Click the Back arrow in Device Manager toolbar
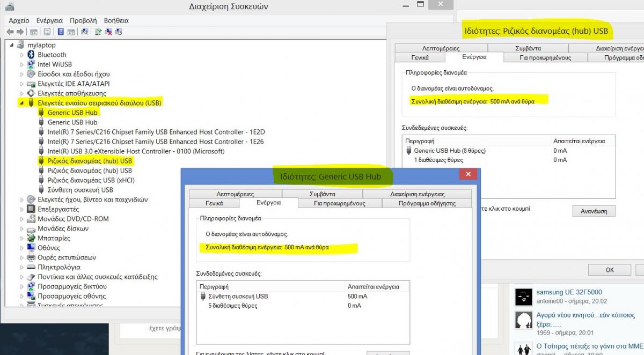644x355 pixels. (10, 32)
